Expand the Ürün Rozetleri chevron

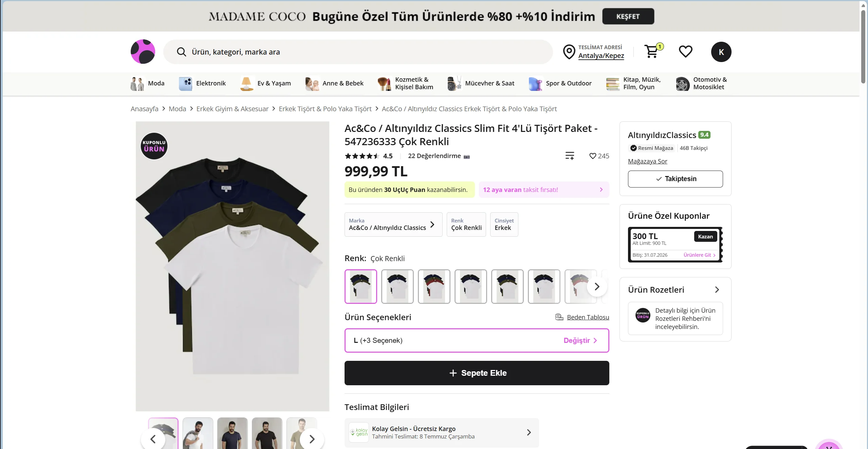pyautogui.click(x=717, y=290)
